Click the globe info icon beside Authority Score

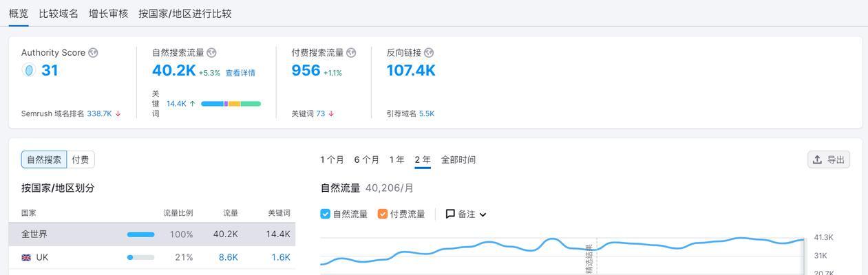click(x=93, y=53)
